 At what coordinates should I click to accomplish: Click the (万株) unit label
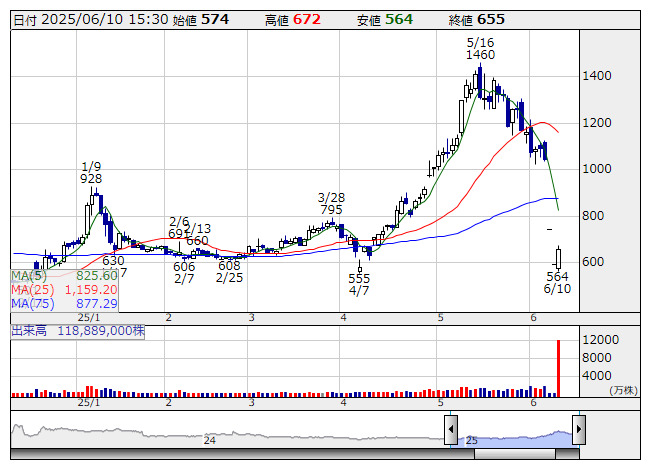[x=623, y=390]
